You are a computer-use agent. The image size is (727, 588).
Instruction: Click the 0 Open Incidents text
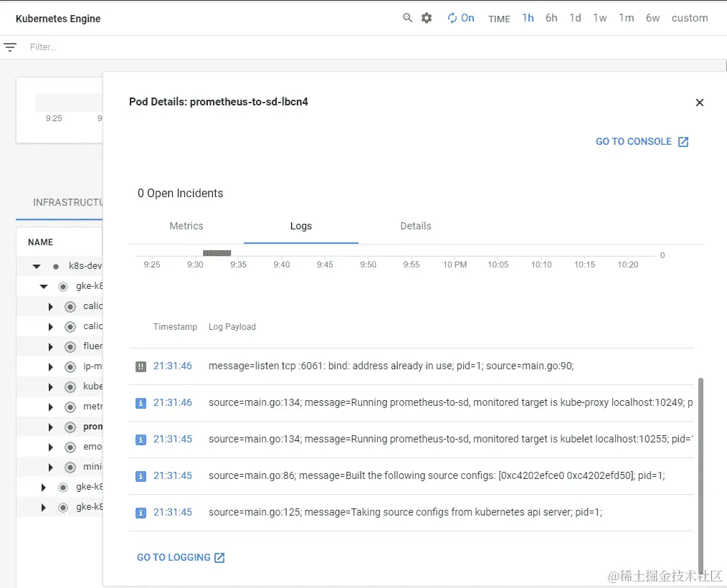click(181, 194)
